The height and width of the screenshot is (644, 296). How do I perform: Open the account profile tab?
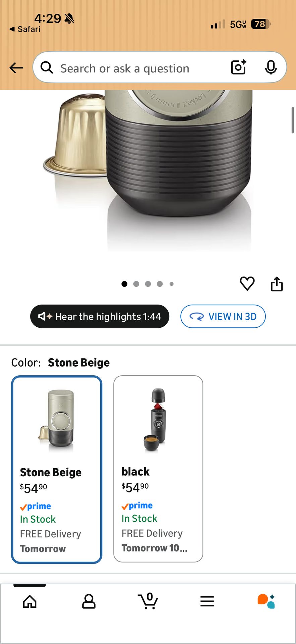pyautogui.click(x=89, y=601)
